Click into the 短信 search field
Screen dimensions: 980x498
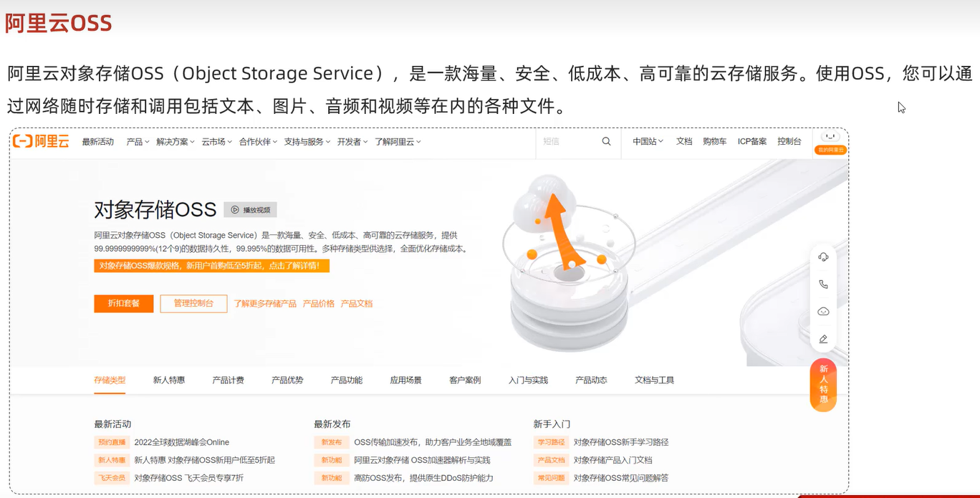[x=568, y=142]
